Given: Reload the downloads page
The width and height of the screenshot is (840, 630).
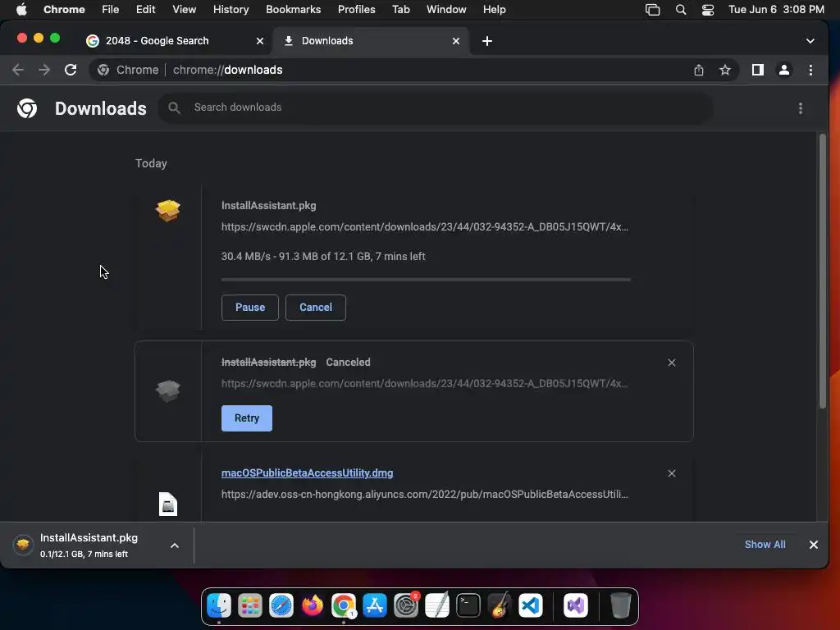Looking at the screenshot, I should 71,70.
